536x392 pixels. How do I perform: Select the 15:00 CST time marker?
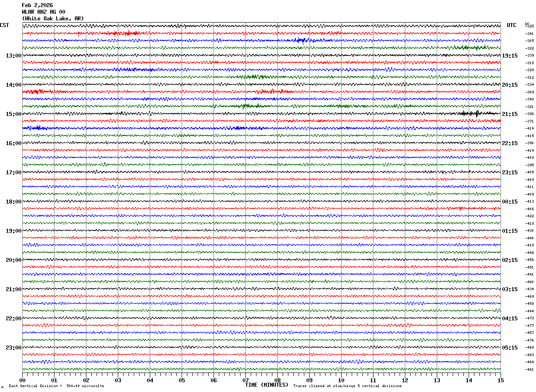[13, 114]
